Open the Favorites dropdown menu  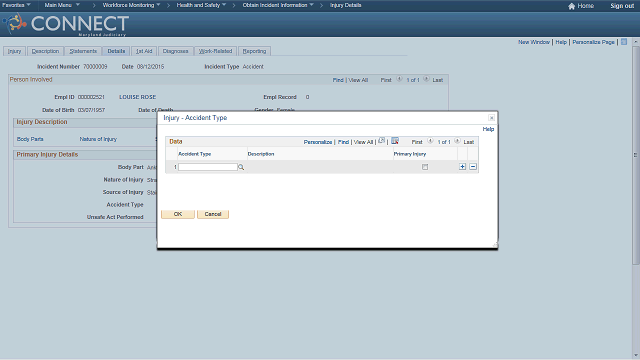[x=16, y=5]
